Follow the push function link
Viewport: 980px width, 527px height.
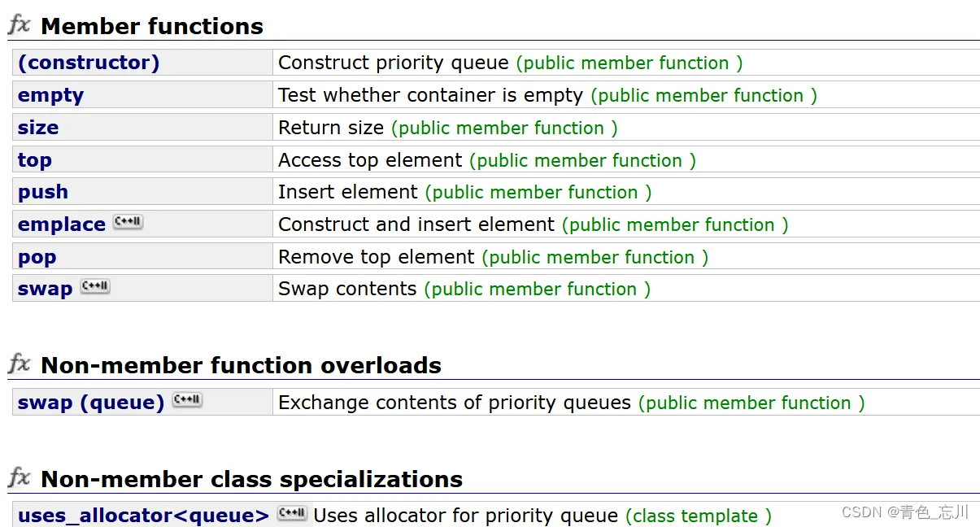click(x=43, y=192)
